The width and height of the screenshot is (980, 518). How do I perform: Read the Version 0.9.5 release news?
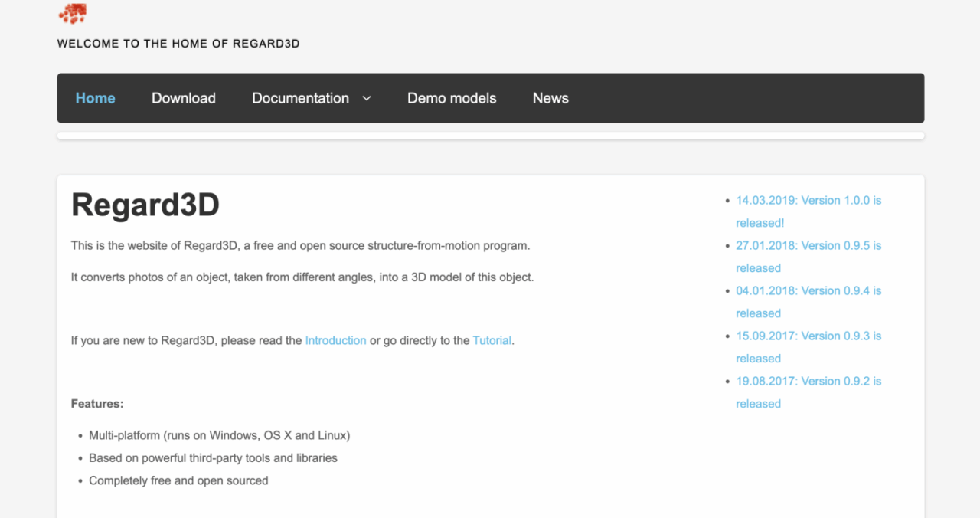808,246
